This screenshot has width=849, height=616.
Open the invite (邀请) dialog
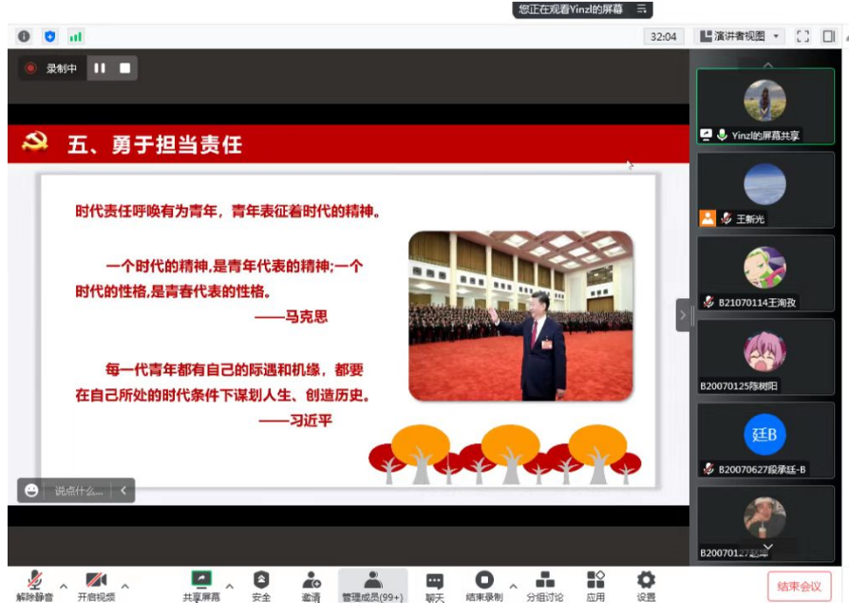click(x=311, y=585)
